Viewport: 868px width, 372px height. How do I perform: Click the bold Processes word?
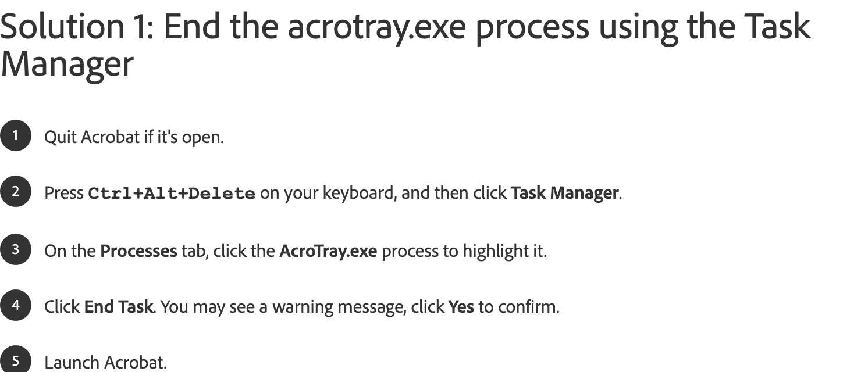(x=138, y=251)
